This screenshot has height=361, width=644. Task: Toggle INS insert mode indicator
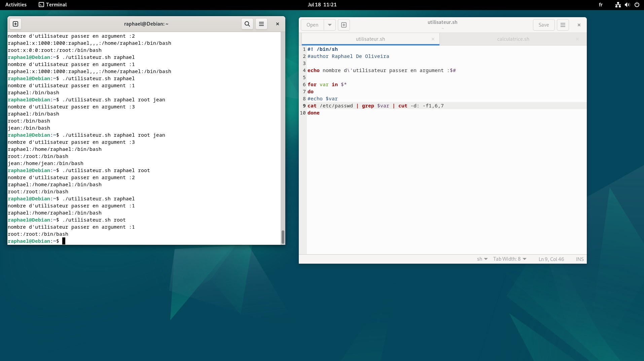[580, 259]
